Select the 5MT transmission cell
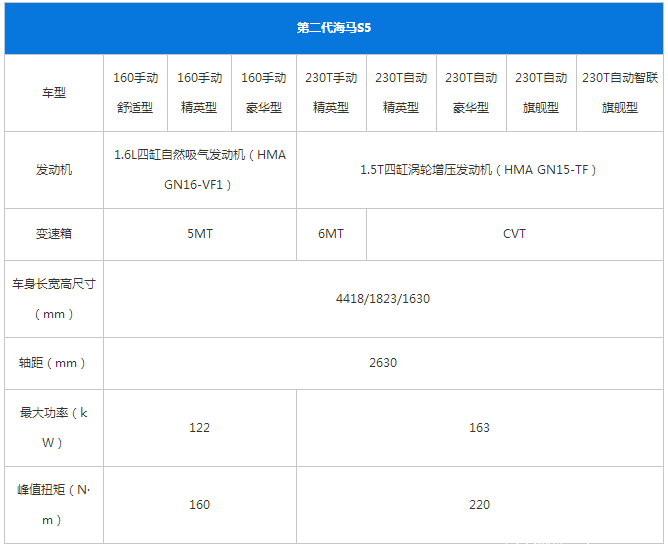 click(200, 234)
